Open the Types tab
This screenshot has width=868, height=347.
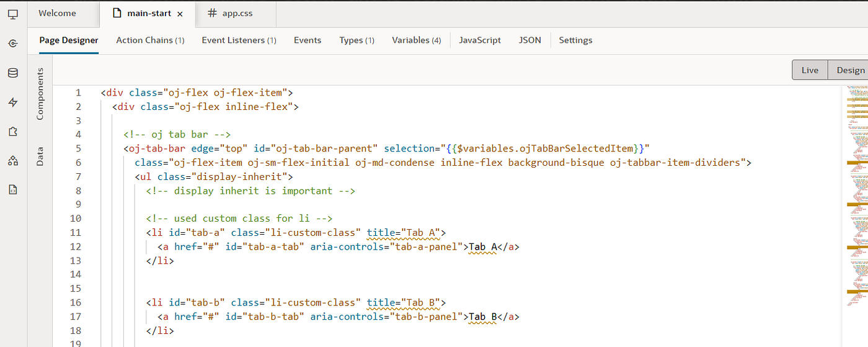coord(356,40)
